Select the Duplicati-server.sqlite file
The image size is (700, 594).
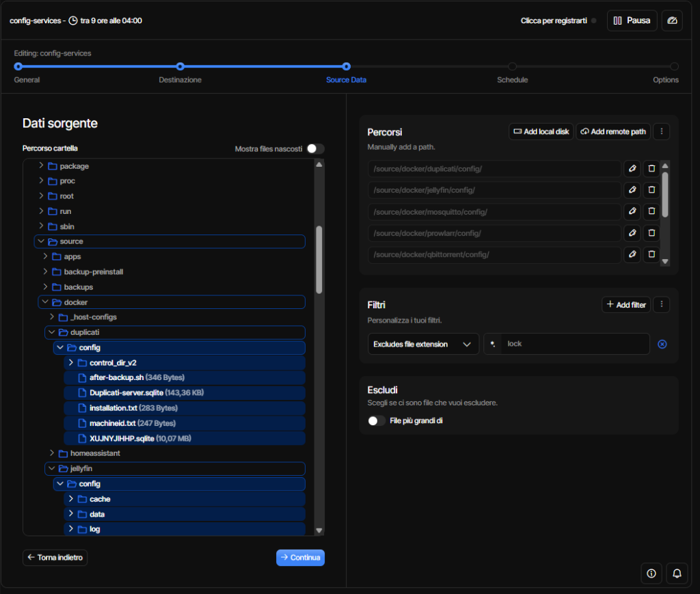[185, 393]
